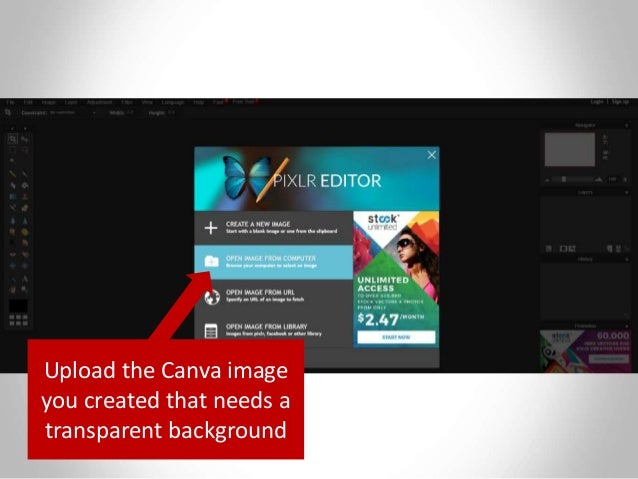Select the Color Replace tool

[x=13, y=208]
